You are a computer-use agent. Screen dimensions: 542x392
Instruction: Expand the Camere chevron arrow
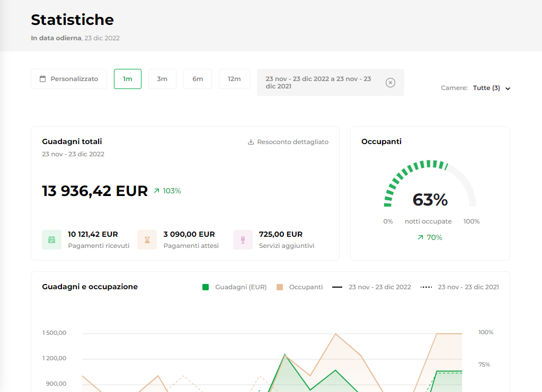[x=508, y=88]
